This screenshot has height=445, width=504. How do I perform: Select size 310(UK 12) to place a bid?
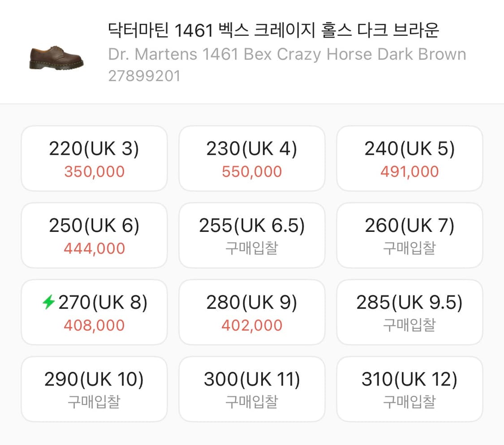pos(409,389)
